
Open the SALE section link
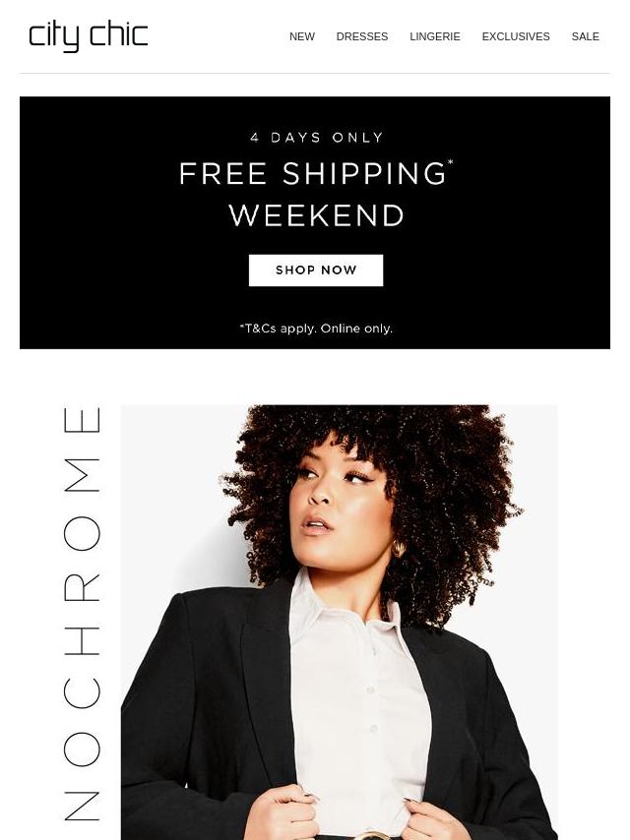pyautogui.click(x=586, y=36)
